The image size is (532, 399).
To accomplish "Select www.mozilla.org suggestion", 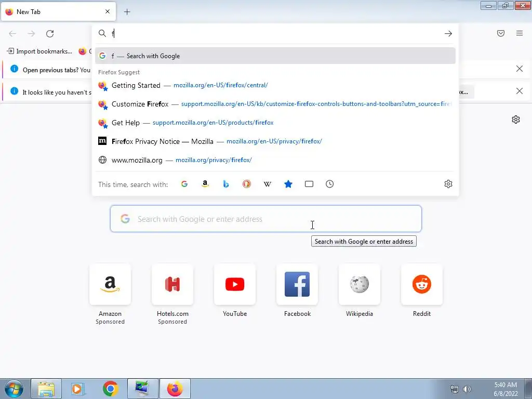I will pos(275,160).
